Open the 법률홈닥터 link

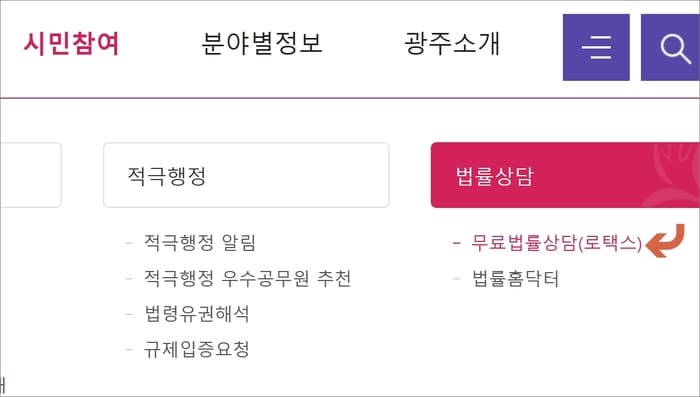click(516, 279)
